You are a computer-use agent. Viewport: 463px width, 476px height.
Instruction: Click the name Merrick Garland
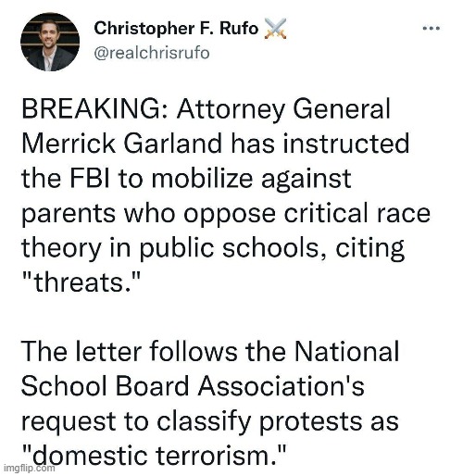[x=122, y=144]
